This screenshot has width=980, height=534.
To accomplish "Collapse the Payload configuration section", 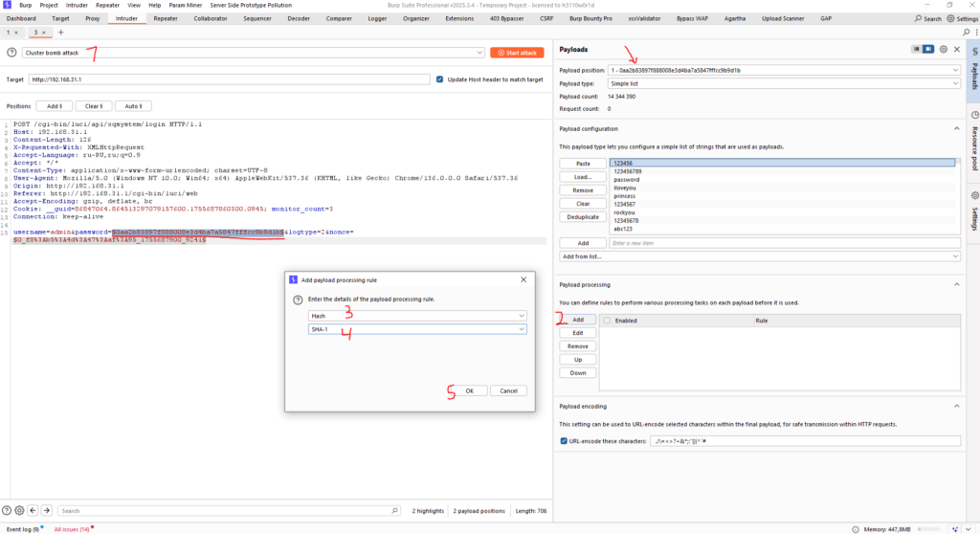I will [956, 129].
